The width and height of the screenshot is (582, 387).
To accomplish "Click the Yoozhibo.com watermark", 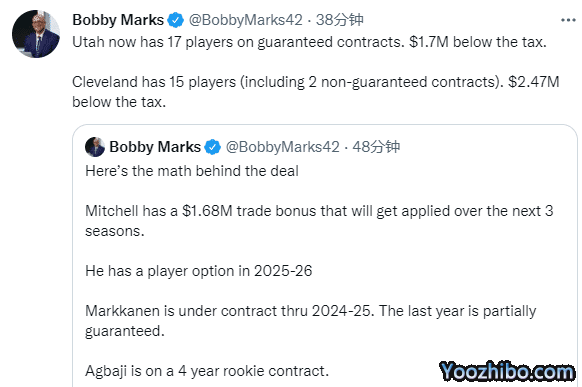I will click(507, 371).
